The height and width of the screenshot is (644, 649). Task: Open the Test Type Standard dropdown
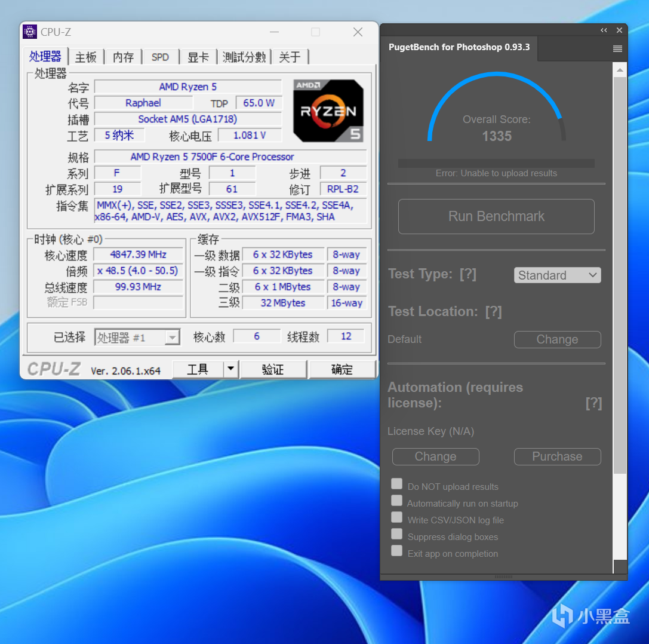557,275
